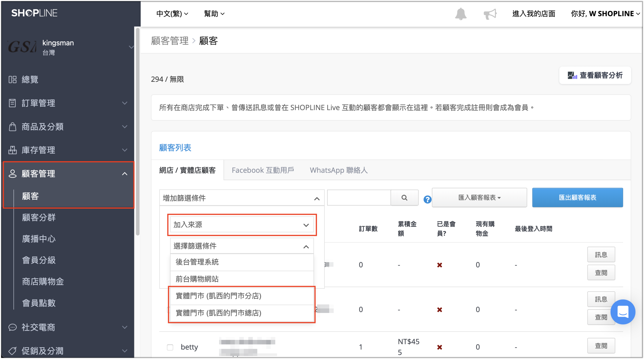Viewport: 644px width, 359px height.
Task: Click 查閱 button in betty's row
Action: (601, 346)
